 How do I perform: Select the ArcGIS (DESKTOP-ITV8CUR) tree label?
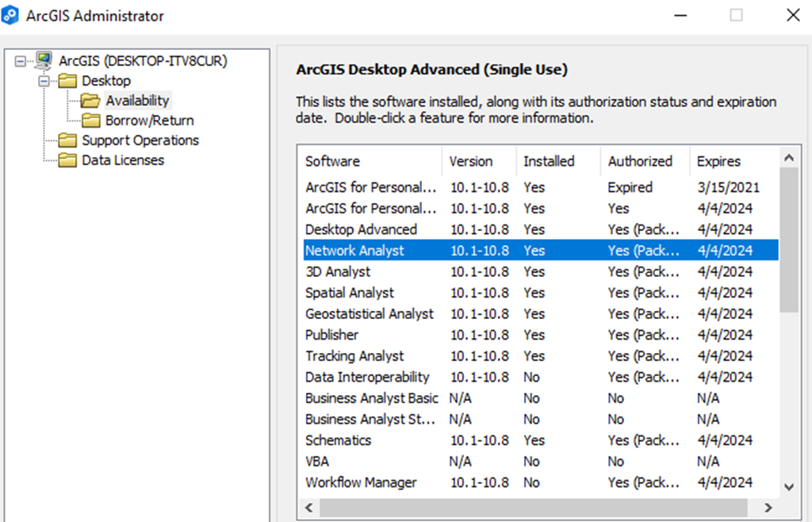(x=143, y=61)
